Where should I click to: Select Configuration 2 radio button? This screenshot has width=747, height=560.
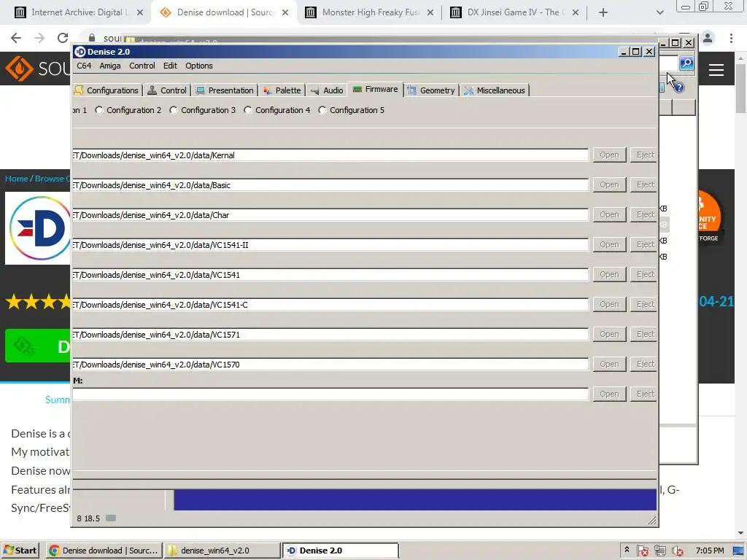[99, 110]
